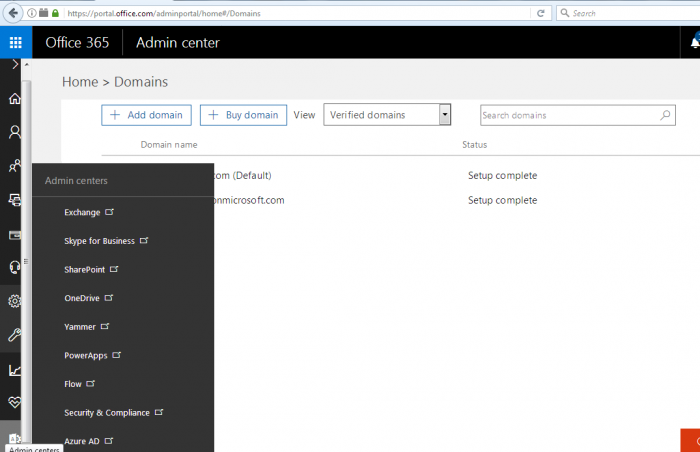Click the Add domain button
This screenshot has height=452, width=700.
tap(146, 115)
